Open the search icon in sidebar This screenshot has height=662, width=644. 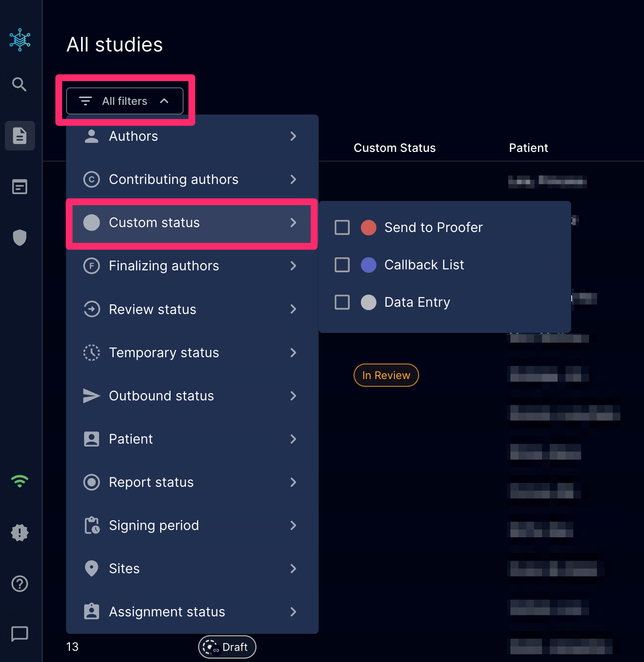click(x=19, y=84)
